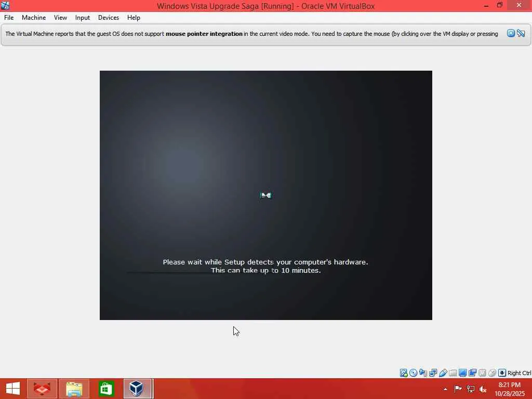This screenshot has height=399, width=532.
Task: Open the Windows Store taskbar icon
Action: [106, 389]
